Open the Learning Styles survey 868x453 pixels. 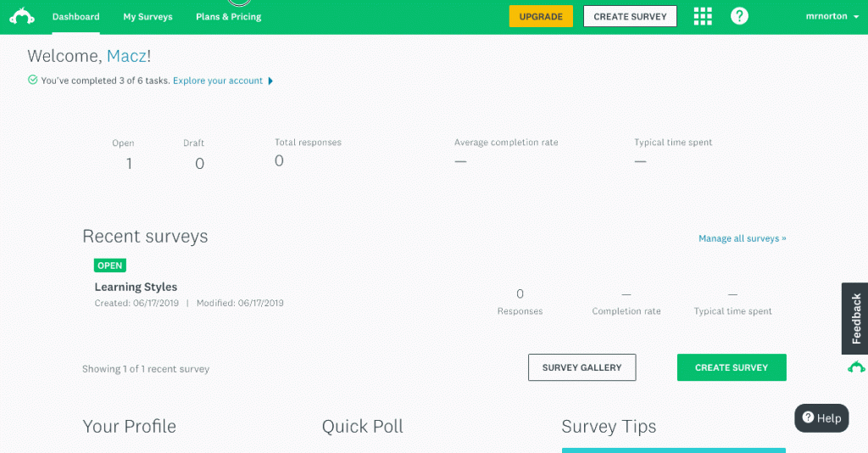tap(136, 287)
